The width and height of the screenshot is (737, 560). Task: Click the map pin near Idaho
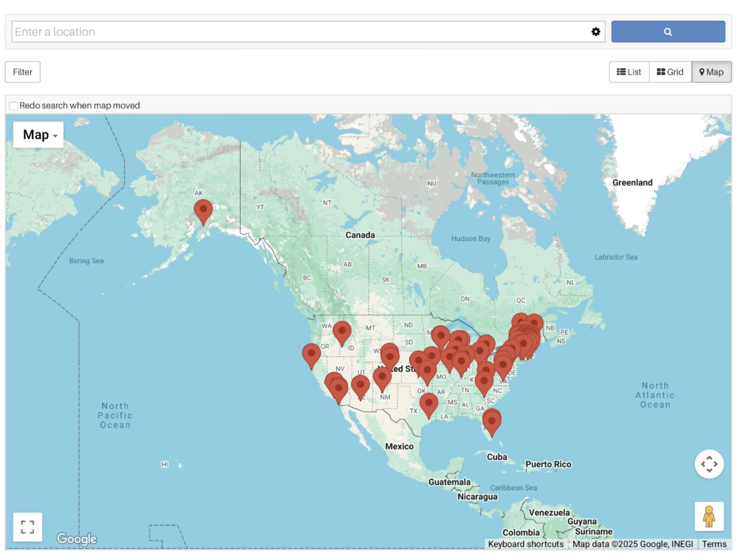click(x=342, y=333)
